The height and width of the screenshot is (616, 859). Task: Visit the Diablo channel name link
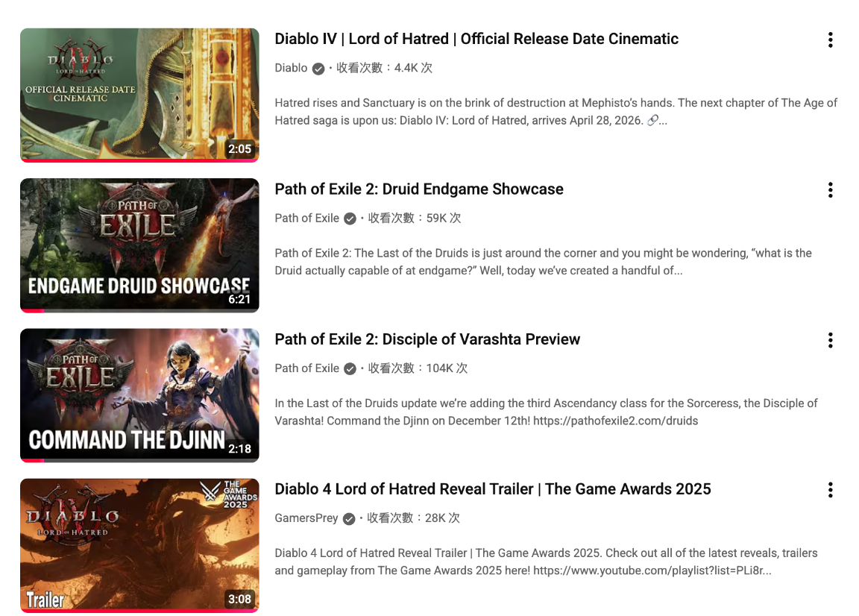click(291, 68)
